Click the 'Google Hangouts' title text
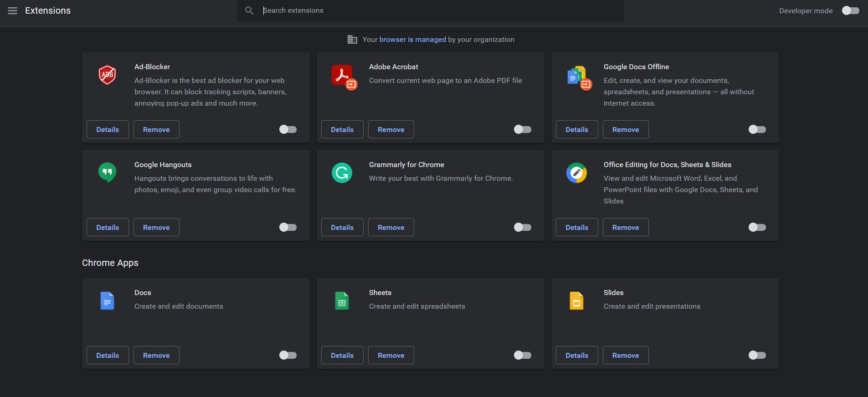 coord(163,165)
